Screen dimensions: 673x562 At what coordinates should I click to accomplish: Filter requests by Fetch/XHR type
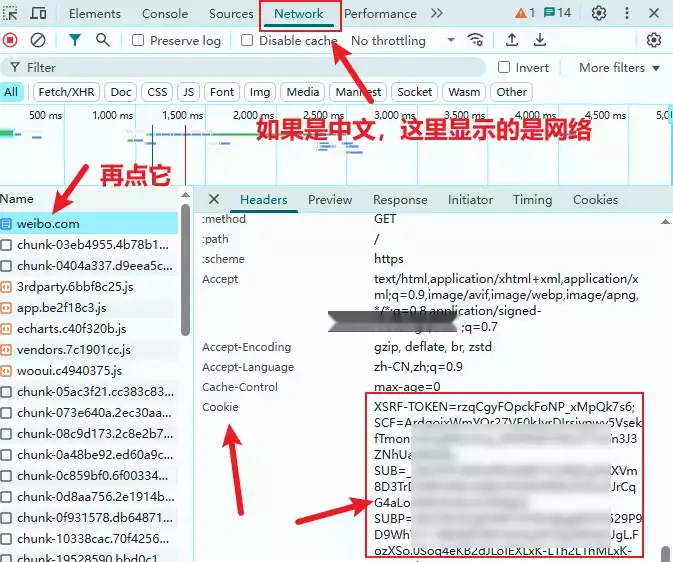point(65,92)
